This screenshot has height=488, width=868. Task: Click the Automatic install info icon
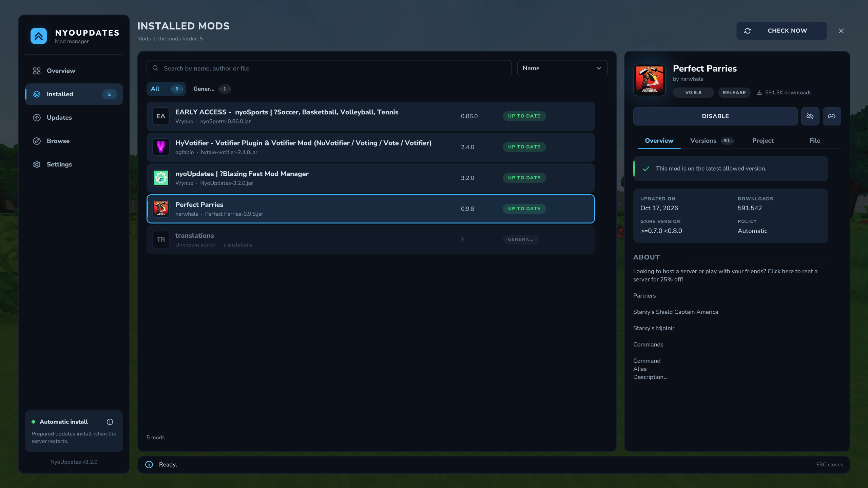(110, 422)
